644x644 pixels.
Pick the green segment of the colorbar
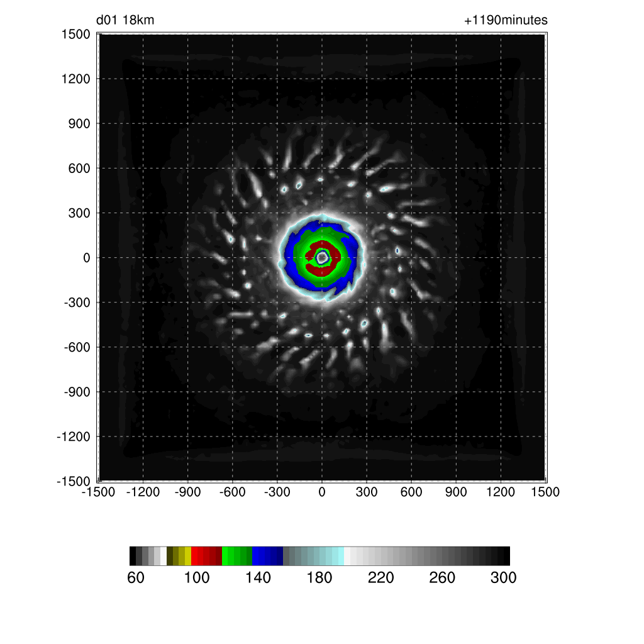click(x=237, y=556)
